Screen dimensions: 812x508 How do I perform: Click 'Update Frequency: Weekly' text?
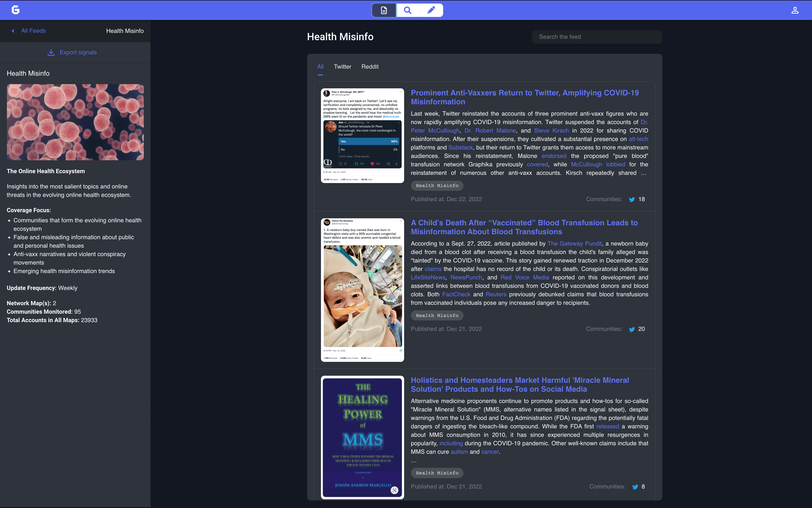42,288
